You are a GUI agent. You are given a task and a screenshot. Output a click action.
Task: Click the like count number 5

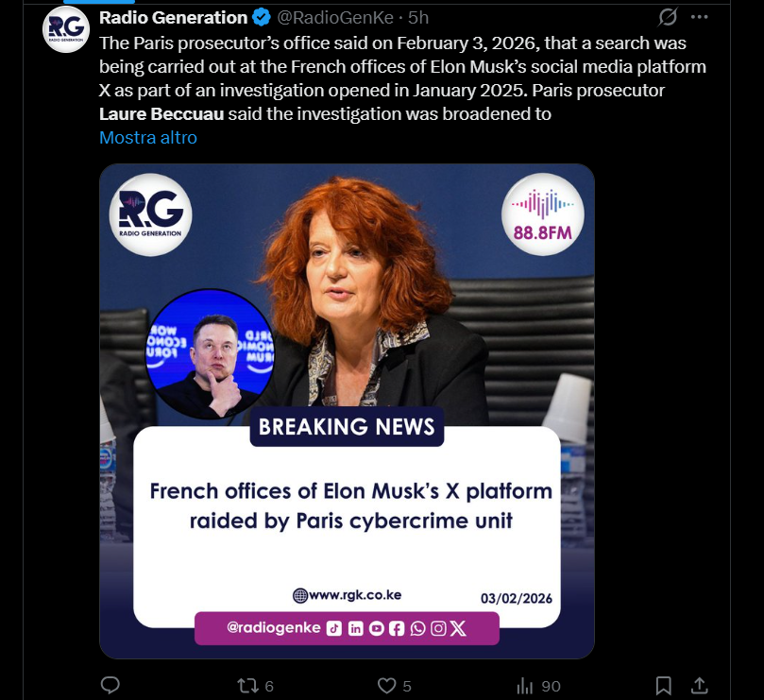tap(407, 687)
